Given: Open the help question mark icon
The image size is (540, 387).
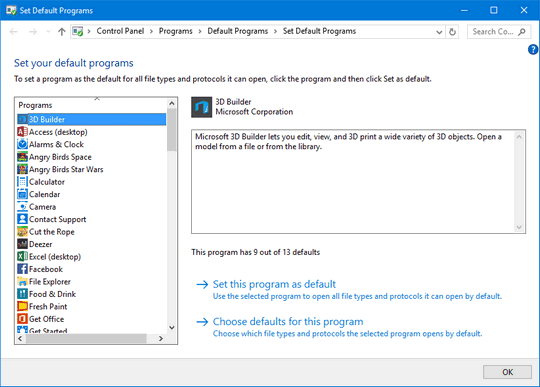Looking at the screenshot, I should (533, 50).
